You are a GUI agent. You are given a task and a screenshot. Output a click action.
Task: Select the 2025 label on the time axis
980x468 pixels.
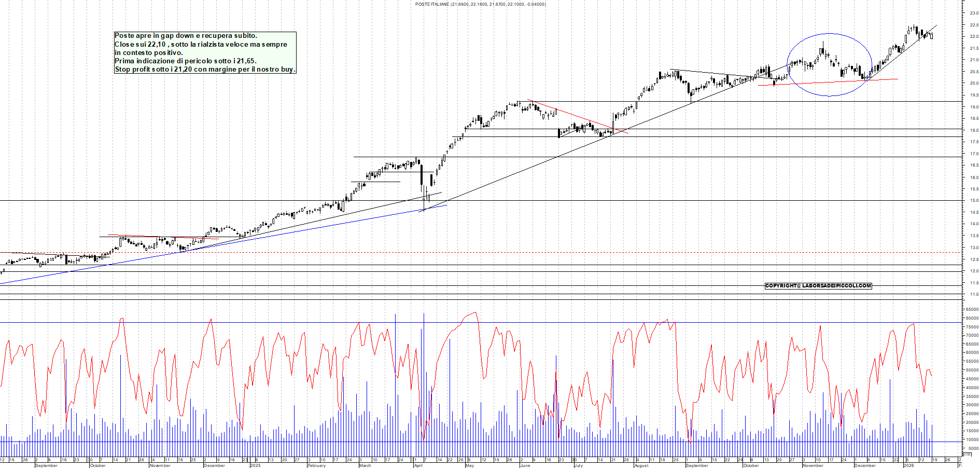(255, 464)
